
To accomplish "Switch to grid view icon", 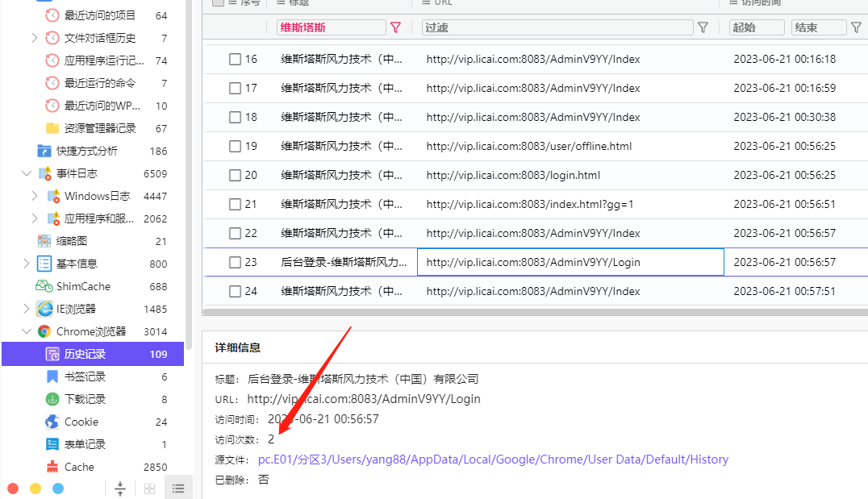I will [x=149, y=489].
